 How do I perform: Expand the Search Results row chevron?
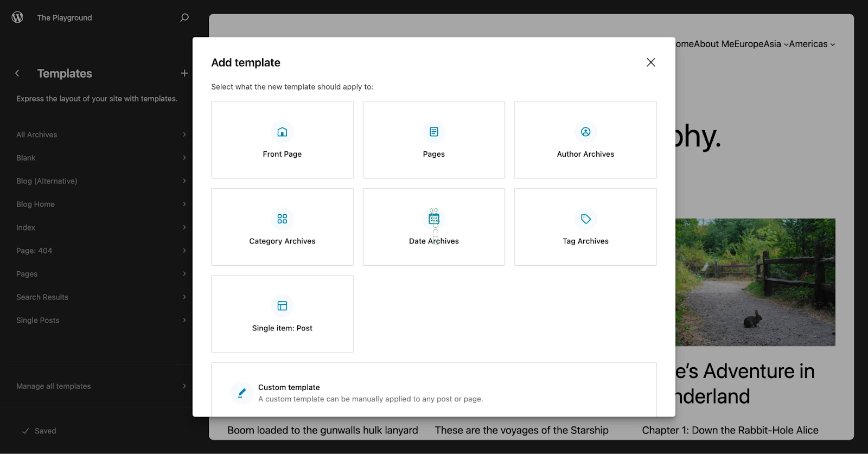coord(184,297)
